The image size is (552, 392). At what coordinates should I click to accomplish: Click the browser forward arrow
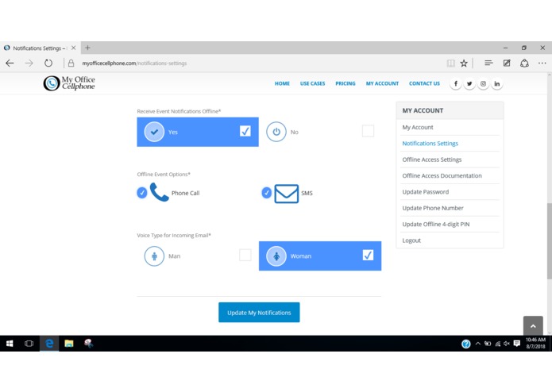[x=29, y=63]
